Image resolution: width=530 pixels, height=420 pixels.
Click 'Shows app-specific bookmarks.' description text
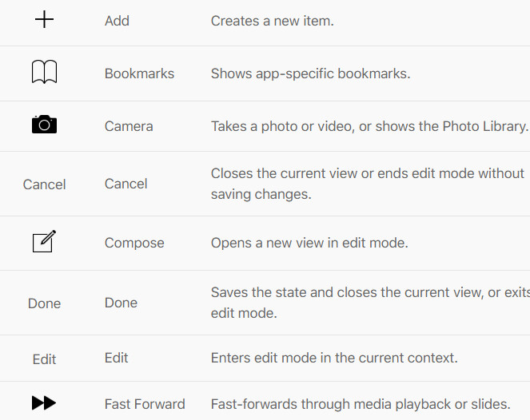310,73
